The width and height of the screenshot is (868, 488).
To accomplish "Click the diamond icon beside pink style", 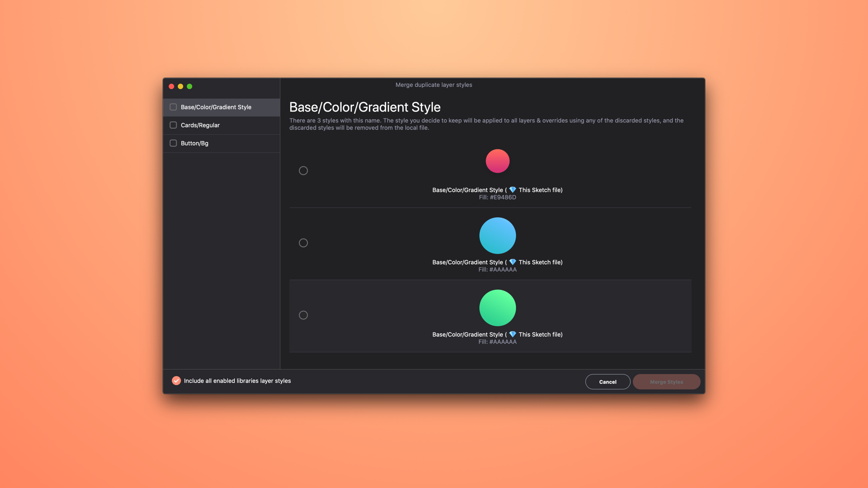I will pyautogui.click(x=512, y=190).
